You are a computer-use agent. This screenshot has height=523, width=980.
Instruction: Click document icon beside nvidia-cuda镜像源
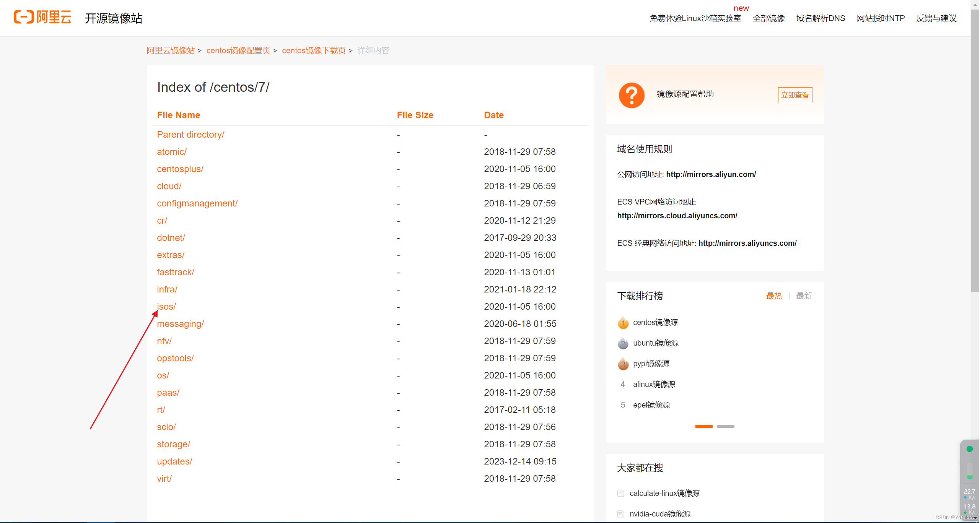620,514
